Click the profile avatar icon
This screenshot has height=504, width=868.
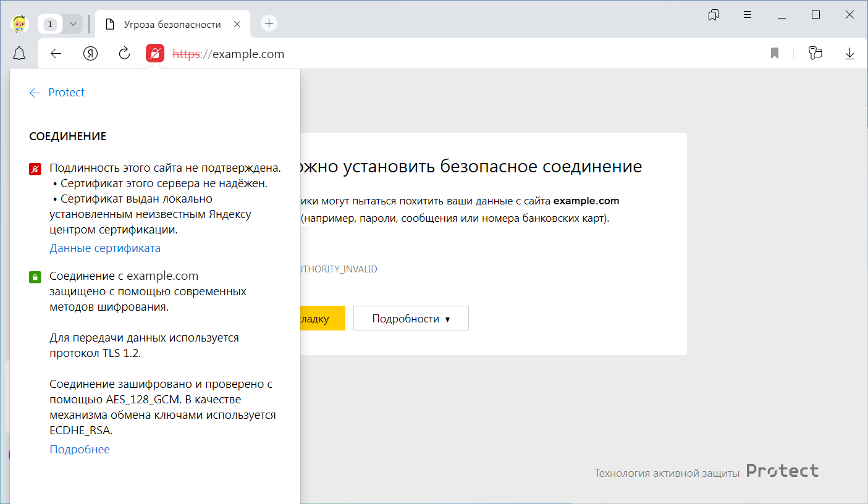pyautogui.click(x=19, y=24)
